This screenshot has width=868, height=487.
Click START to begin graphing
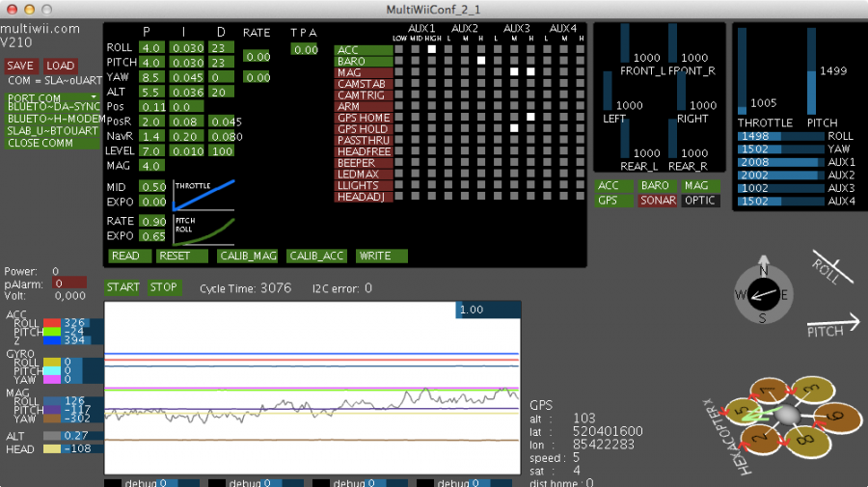tap(122, 287)
